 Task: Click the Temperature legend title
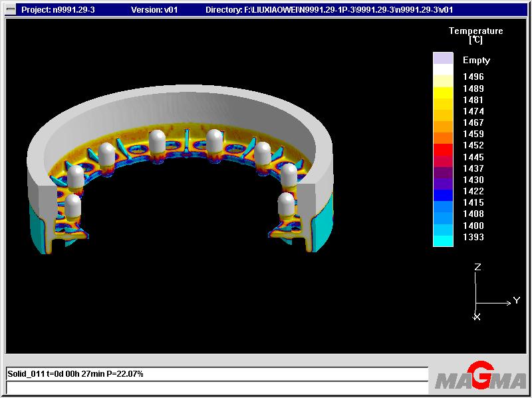(x=475, y=31)
